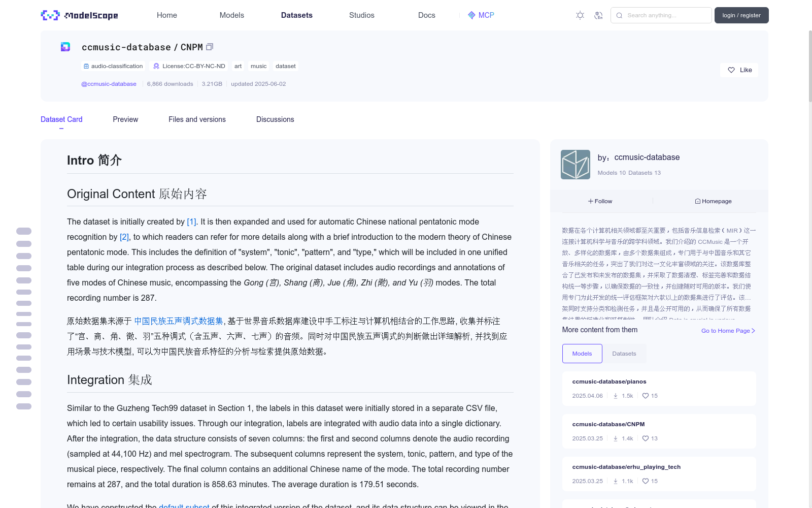Switch to the Dataset Card tab
The image size is (812, 508).
61,119
